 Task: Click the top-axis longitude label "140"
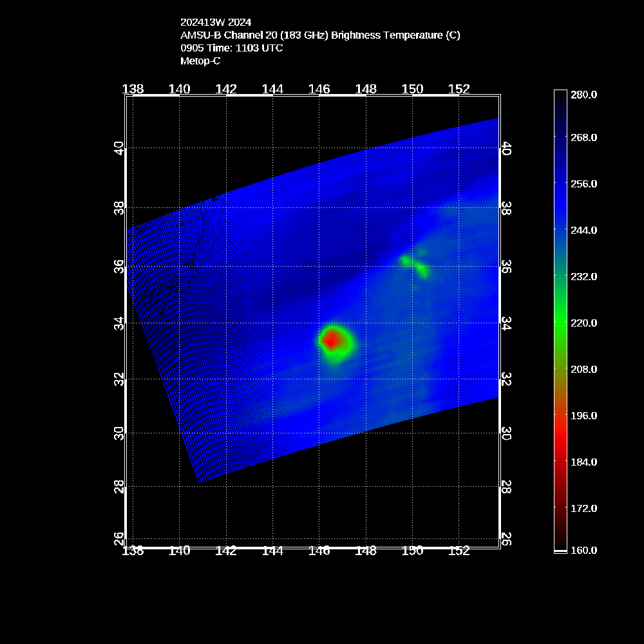180,89
